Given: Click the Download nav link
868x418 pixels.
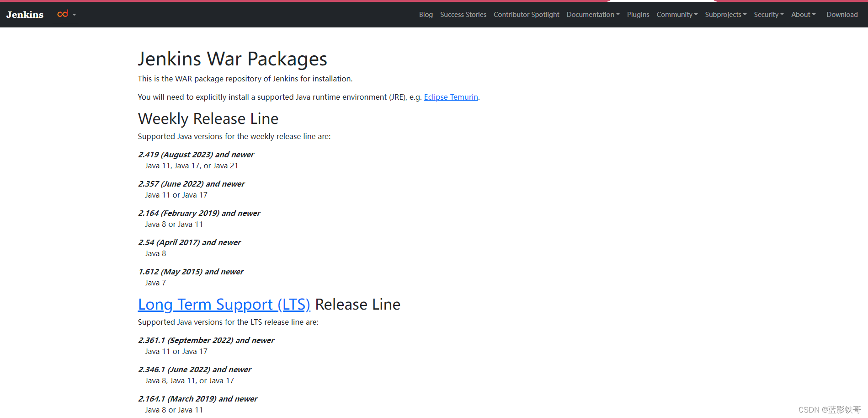Looking at the screenshot, I should tap(842, 15).
